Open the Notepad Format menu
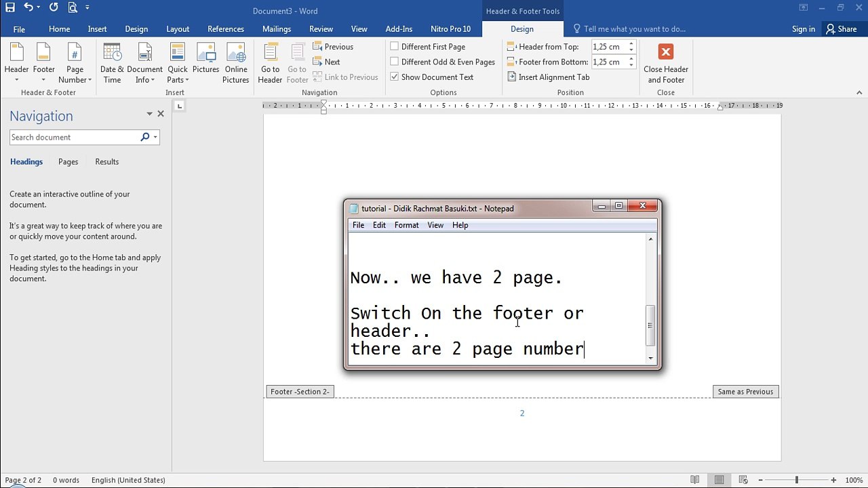868x488 pixels. click(406, 225)
